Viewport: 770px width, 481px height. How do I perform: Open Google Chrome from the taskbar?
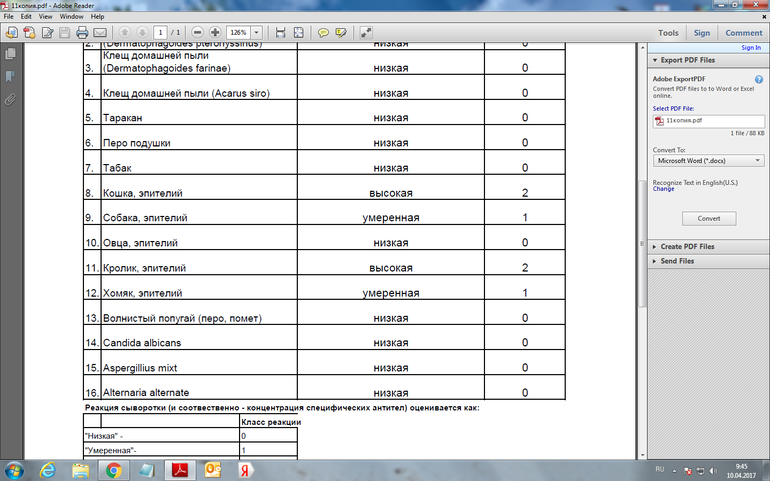114,469
